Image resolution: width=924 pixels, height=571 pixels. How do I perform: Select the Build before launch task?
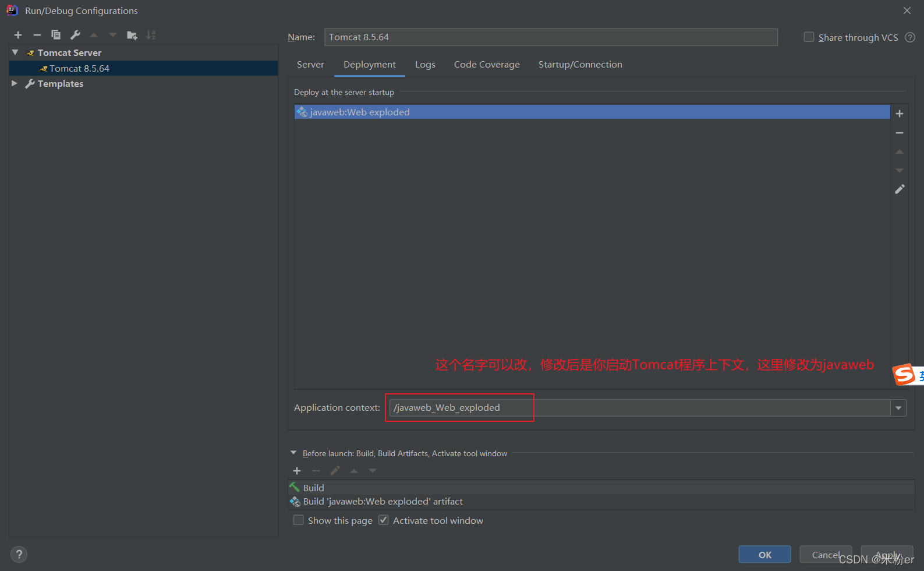(x=601, y=488)
